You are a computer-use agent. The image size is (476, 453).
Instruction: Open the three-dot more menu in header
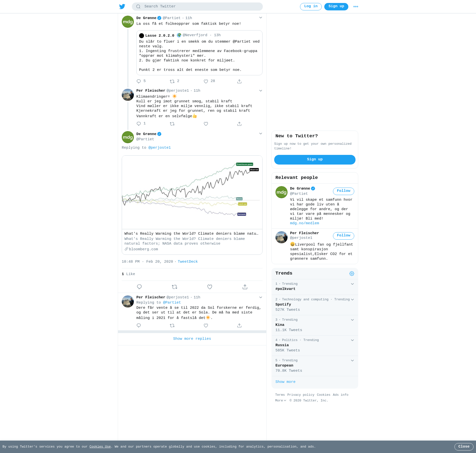pos(356,7)
